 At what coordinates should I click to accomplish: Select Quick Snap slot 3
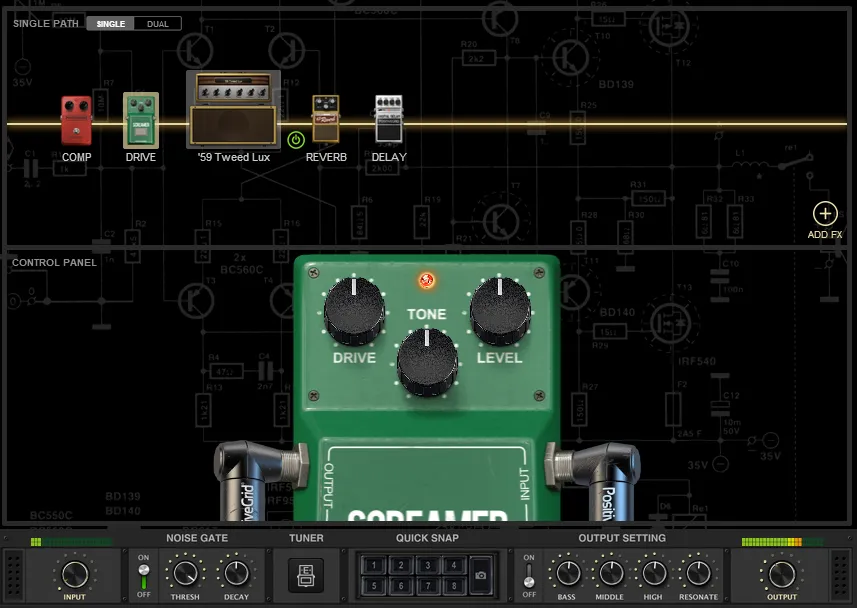click(427, 565)
